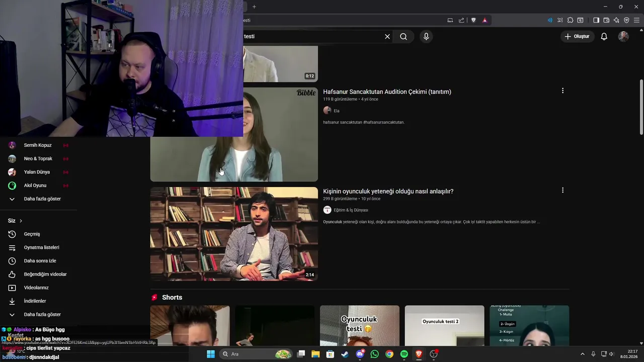Clear the YouTube search box text
Screen dimensions: 644x362
tap(387, 36)
